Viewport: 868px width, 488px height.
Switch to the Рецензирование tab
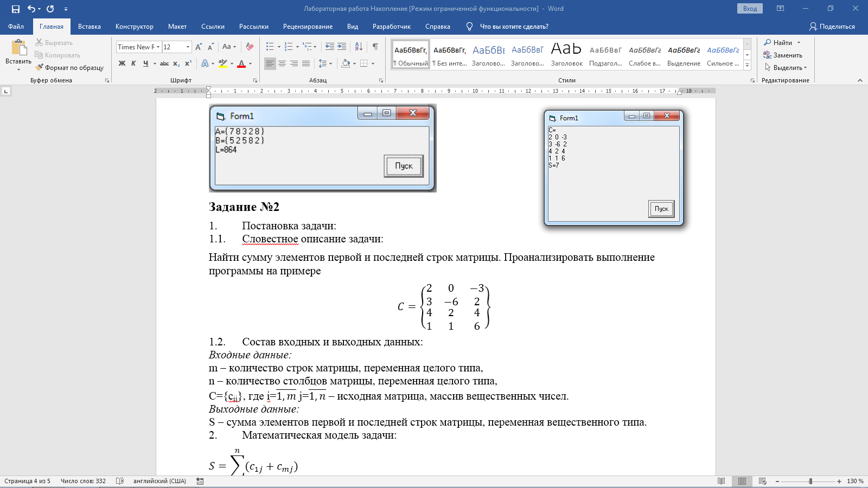pyautogui.click(x=308, y=27)
